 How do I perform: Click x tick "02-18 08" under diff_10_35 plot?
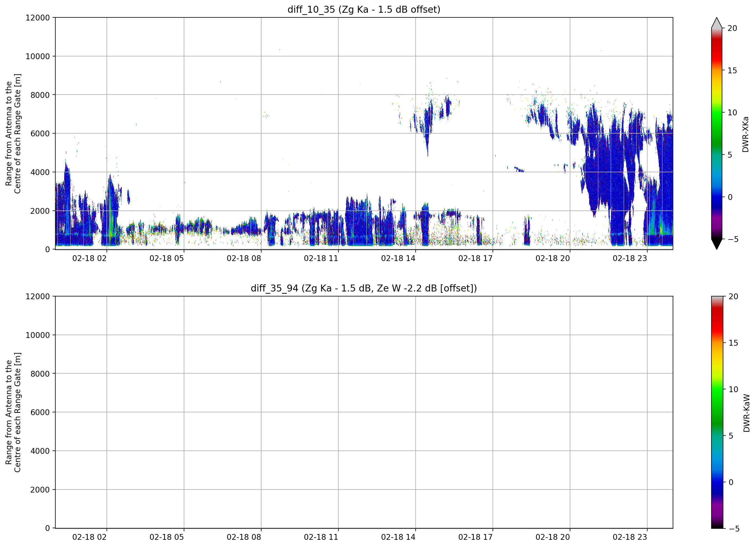point(244,259)
